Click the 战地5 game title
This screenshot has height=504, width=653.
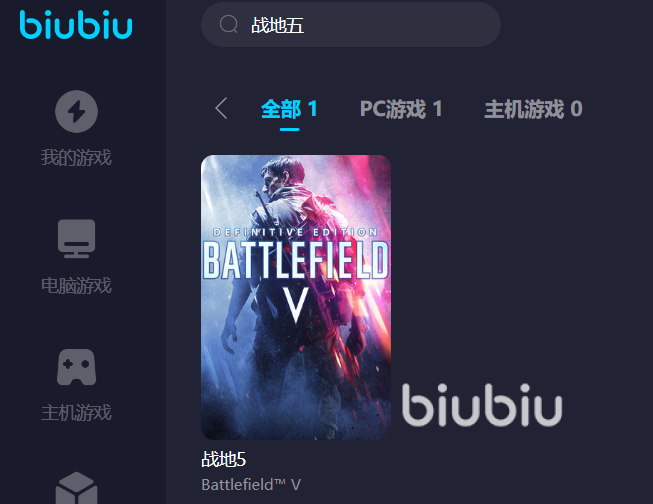coord(224,459)
